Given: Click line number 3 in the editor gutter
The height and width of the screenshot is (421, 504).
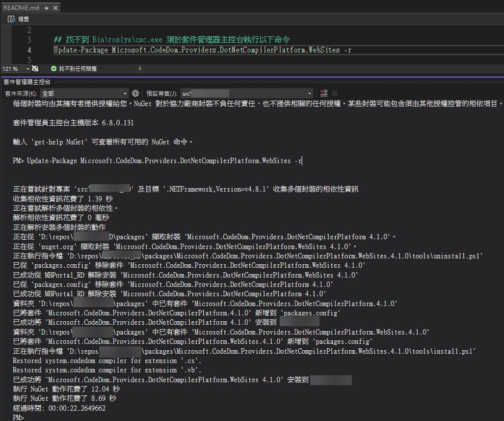Looking at the screenshot, I should pyautogui.click(x=29, y=40).
